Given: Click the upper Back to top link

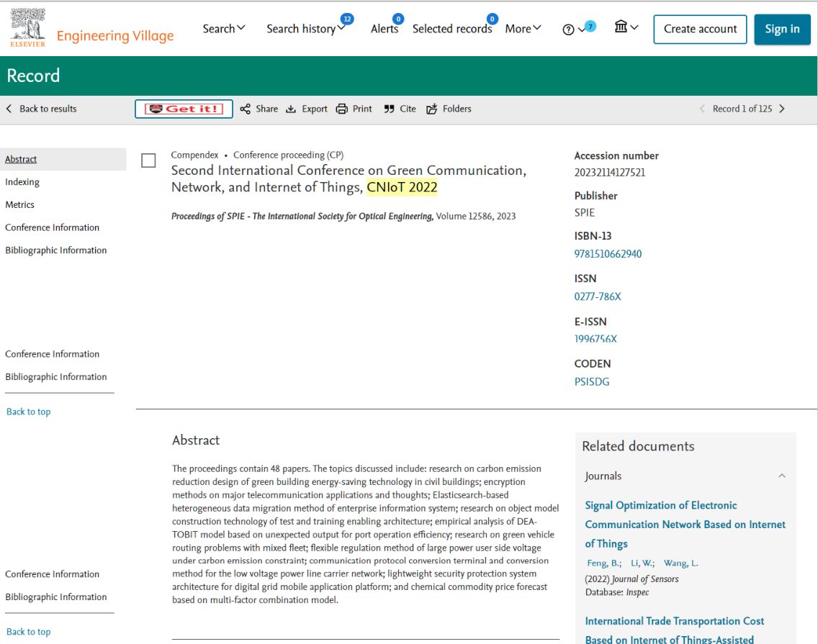Looking at the screenshot, I should [29, 412].
